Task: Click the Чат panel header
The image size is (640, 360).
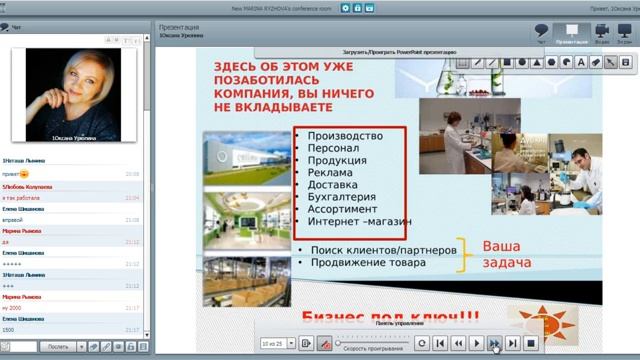Action: point(75,27)
